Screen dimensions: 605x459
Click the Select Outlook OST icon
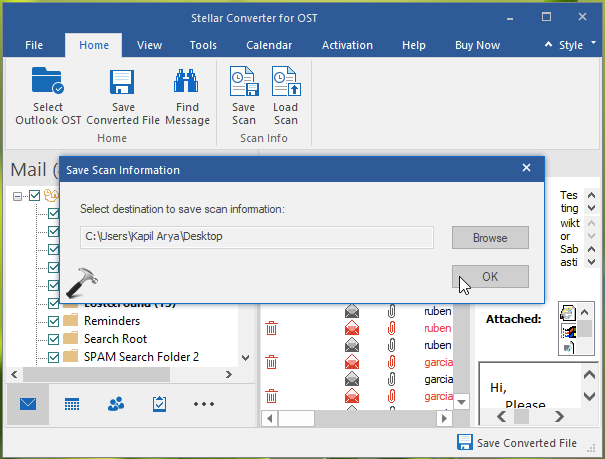(x=47, y=81)
